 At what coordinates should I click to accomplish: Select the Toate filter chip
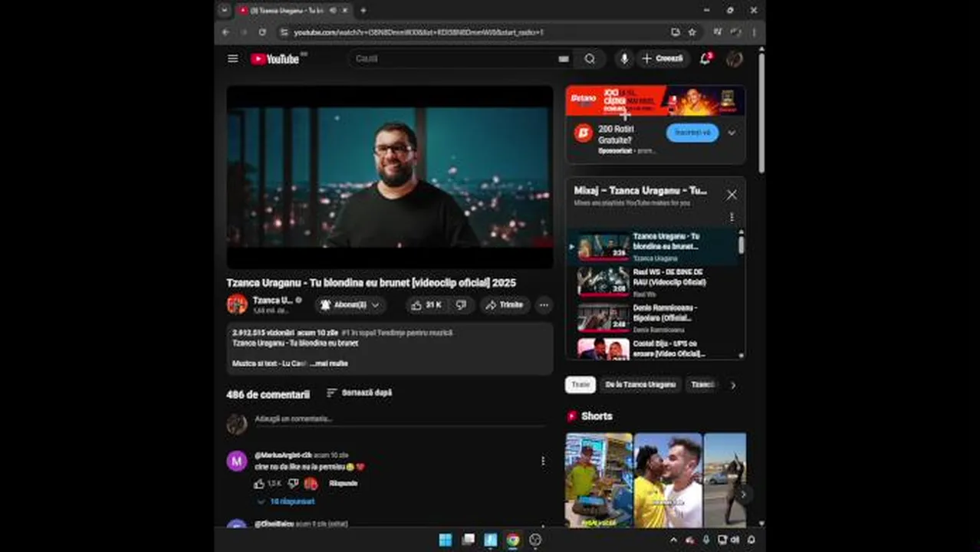click(x=580, y=385)
